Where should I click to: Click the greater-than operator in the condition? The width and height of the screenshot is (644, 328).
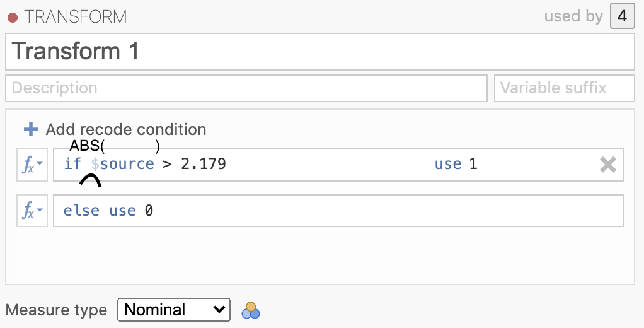(167, 165)
